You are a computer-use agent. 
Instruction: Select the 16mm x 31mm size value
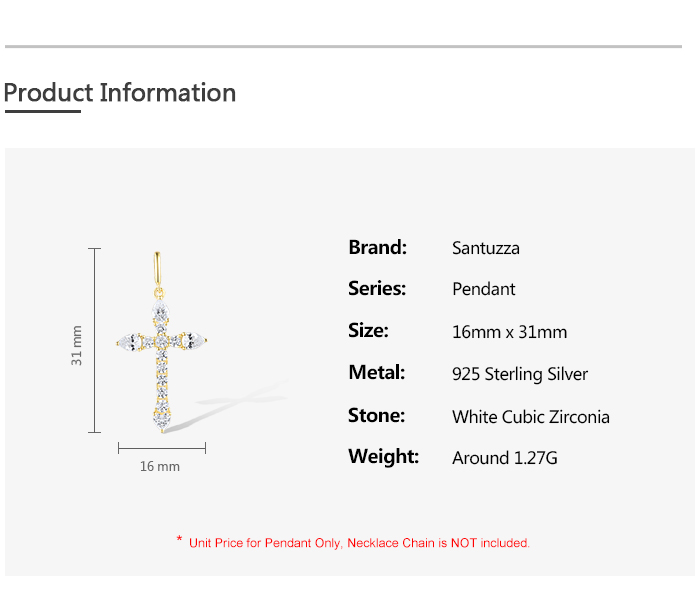click(509, 332)
